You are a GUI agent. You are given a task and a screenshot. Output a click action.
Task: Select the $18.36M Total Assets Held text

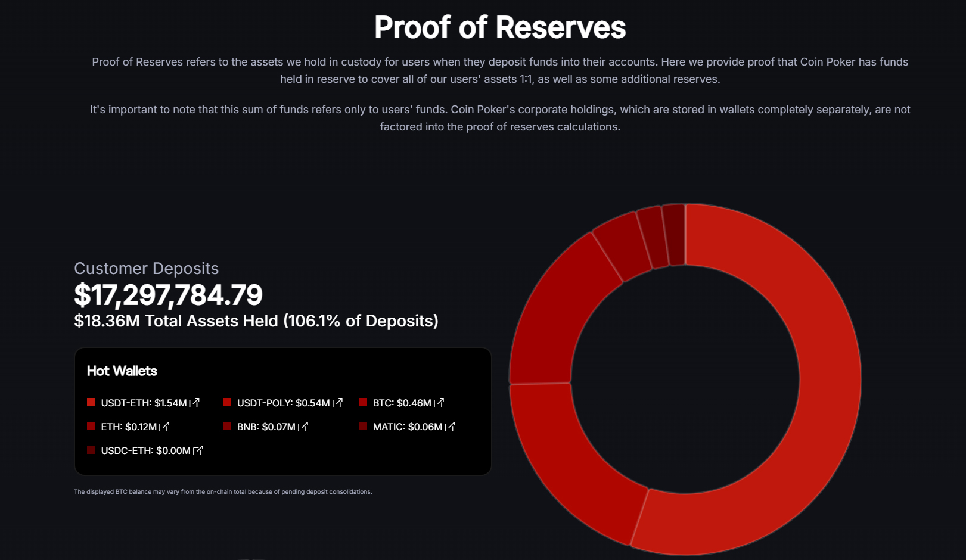pos(256,321)
